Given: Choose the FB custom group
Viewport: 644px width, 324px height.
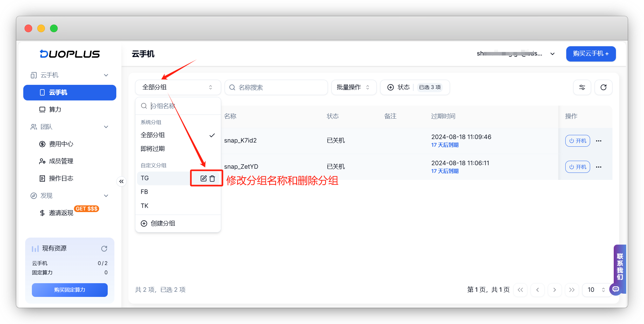Looking at the screenshot, I should 178,192.
